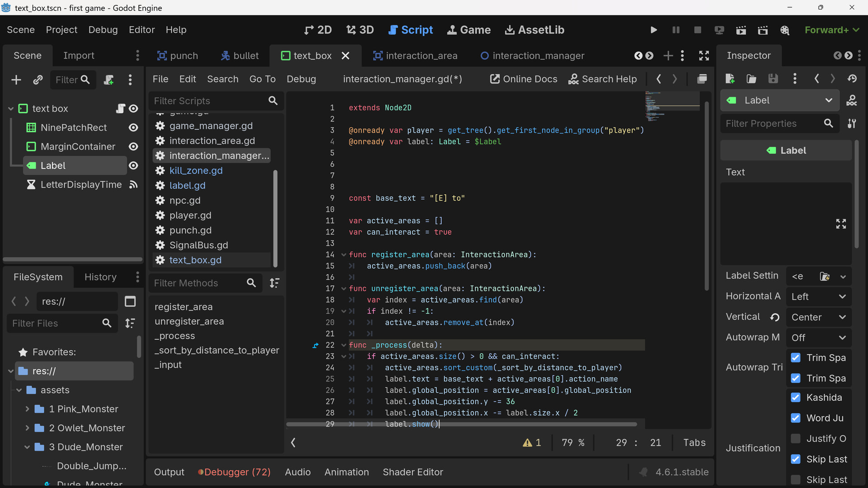Toggle the alphabetical method sorting icon
The width and height of the screenshot is (868, 488).
point(274,283)
